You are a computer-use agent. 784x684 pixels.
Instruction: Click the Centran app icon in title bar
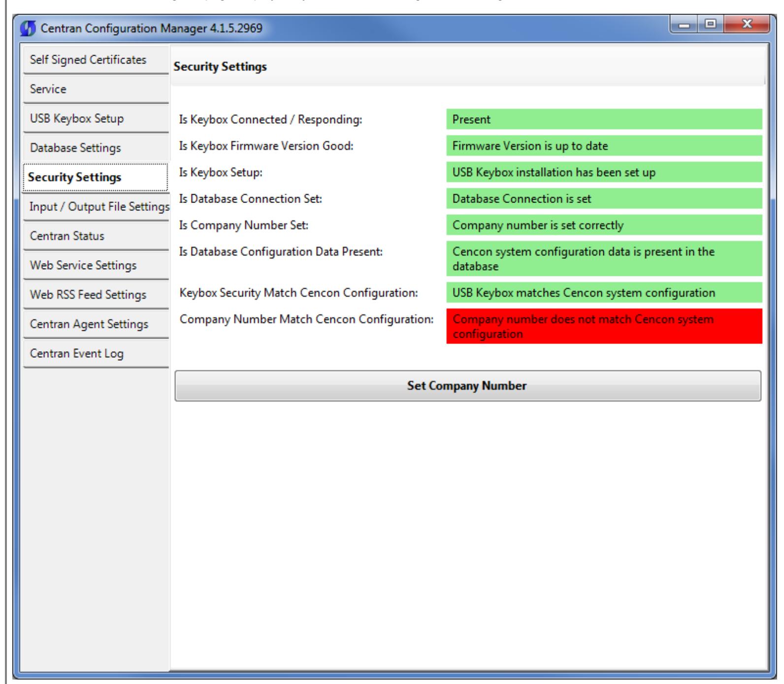29,28
